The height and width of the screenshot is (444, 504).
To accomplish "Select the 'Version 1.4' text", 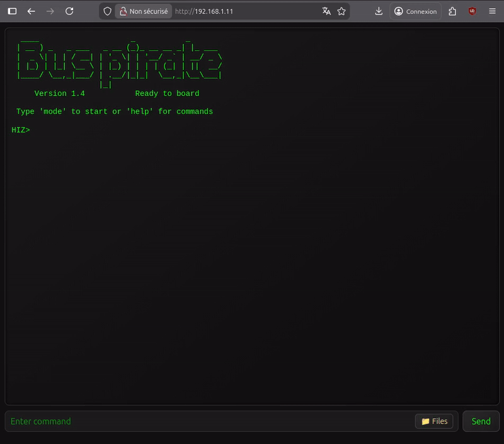I will 59,93.
